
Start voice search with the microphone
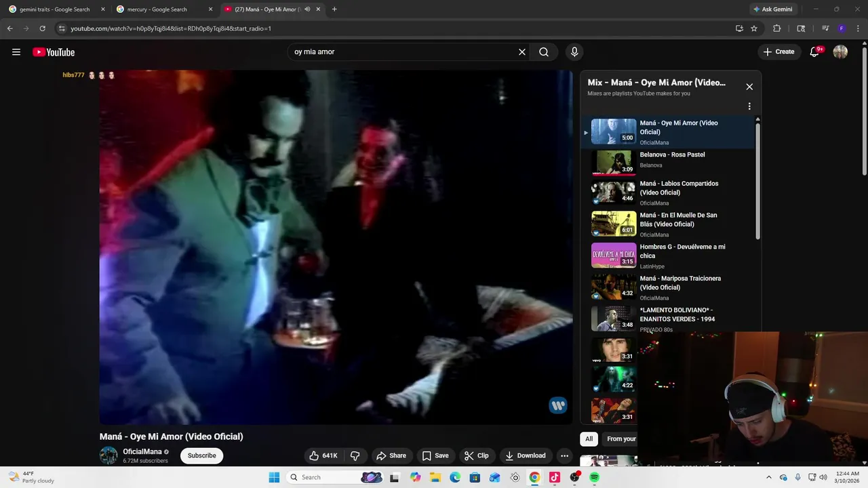tap(574, 52)
